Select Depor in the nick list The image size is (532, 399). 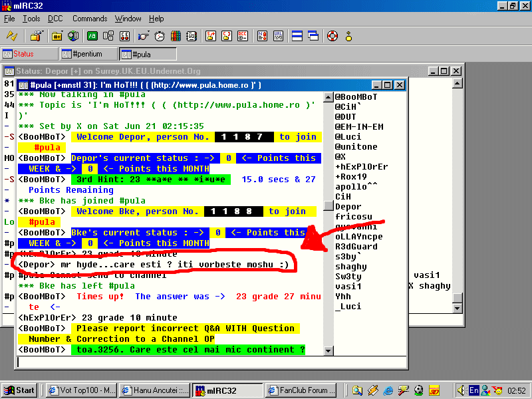point(348,207)
